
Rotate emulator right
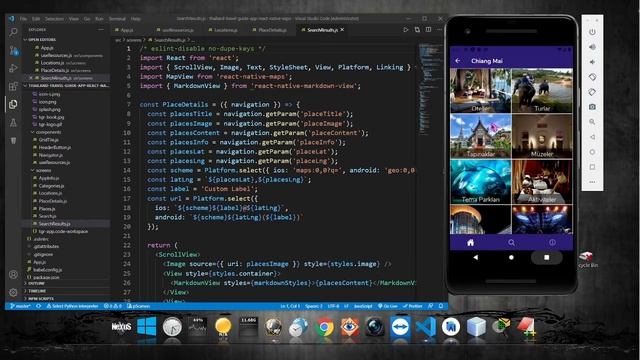[x=592, y=92]
